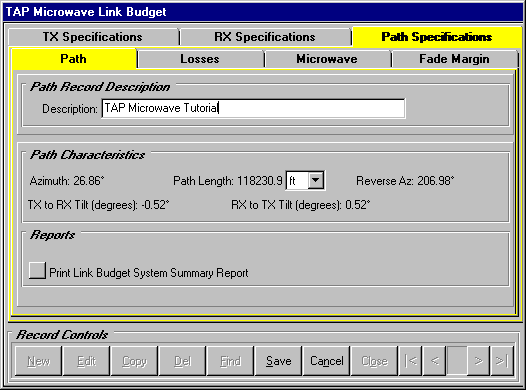Cancel the record edit
The image size is (526, 390).
326,361
